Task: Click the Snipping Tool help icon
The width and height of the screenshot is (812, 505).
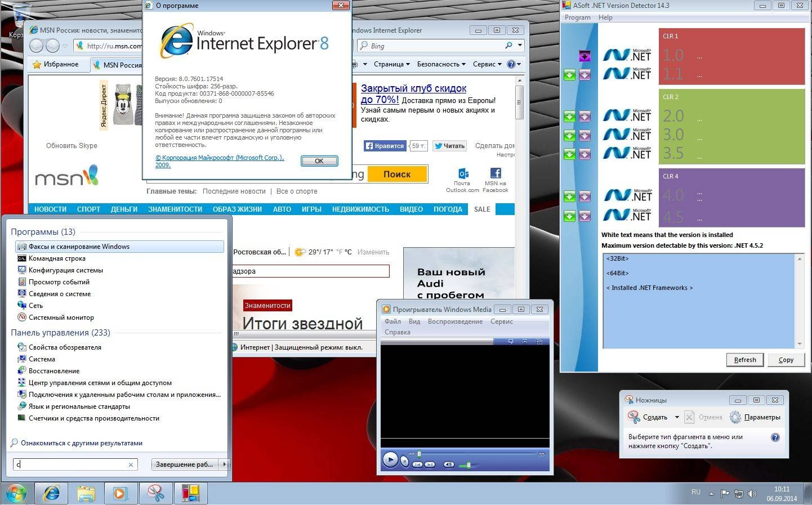Action: point(775,437)
